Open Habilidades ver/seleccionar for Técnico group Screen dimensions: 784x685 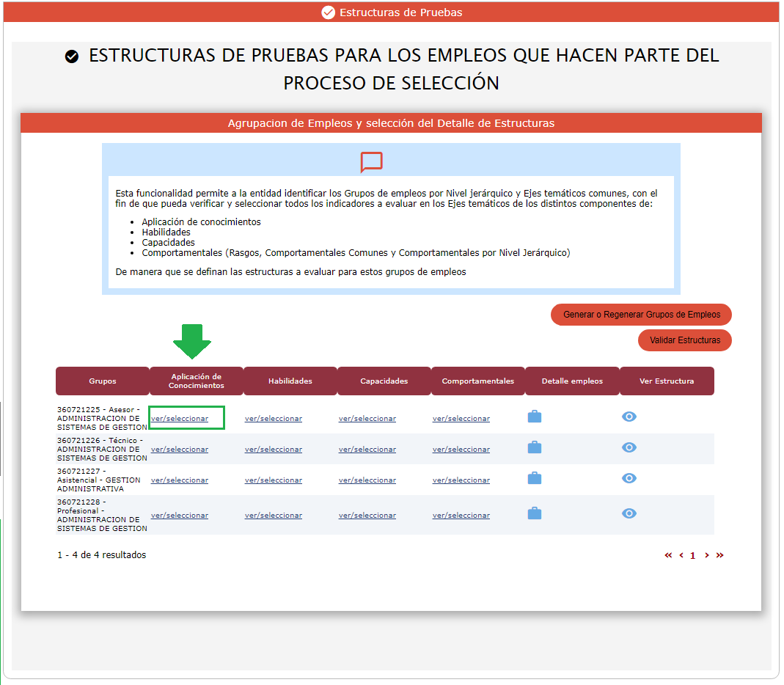pos(274,450)
